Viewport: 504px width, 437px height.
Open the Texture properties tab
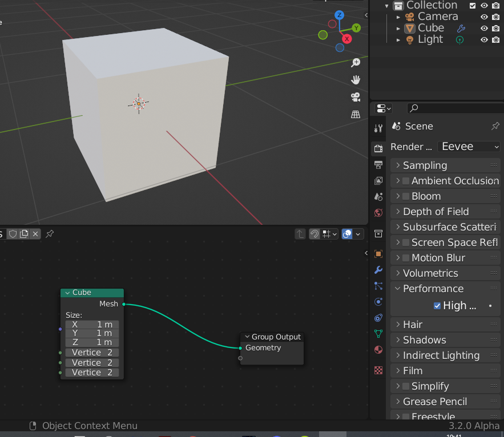click(x=378, y=370)
